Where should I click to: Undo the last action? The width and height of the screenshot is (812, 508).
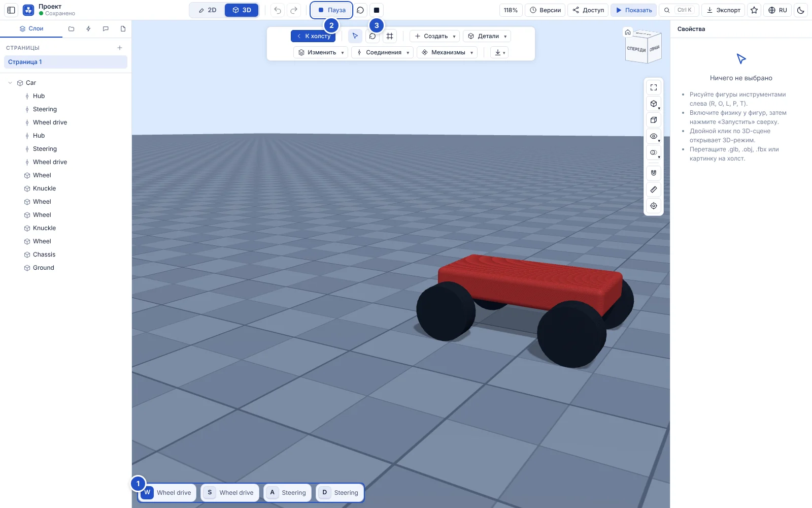pos(278,10)
